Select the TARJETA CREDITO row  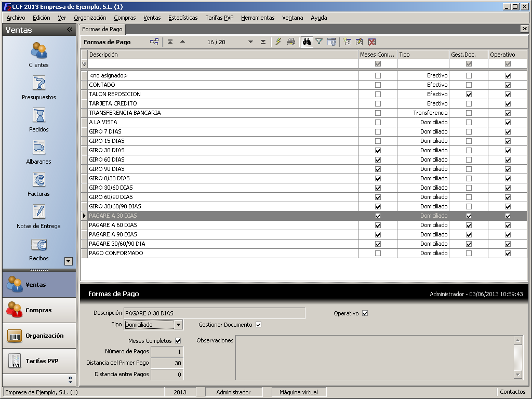pyautogui.click(x=304, y=103)
